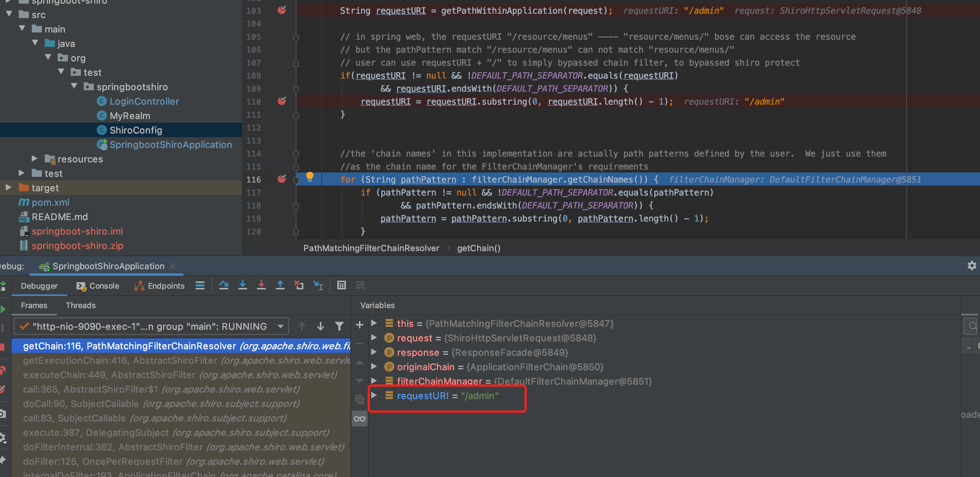Open the LoginController class

(144, 101)
